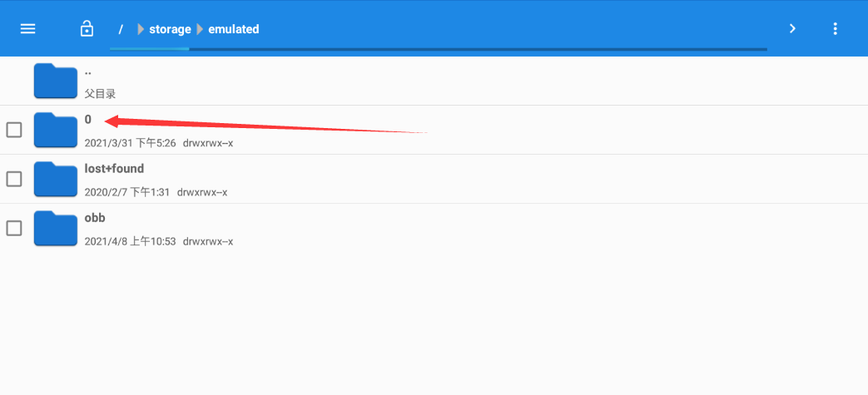
Task: Click the breadcrumb arrow before storage
Action: pyautogui.click(x=141, y=29)
